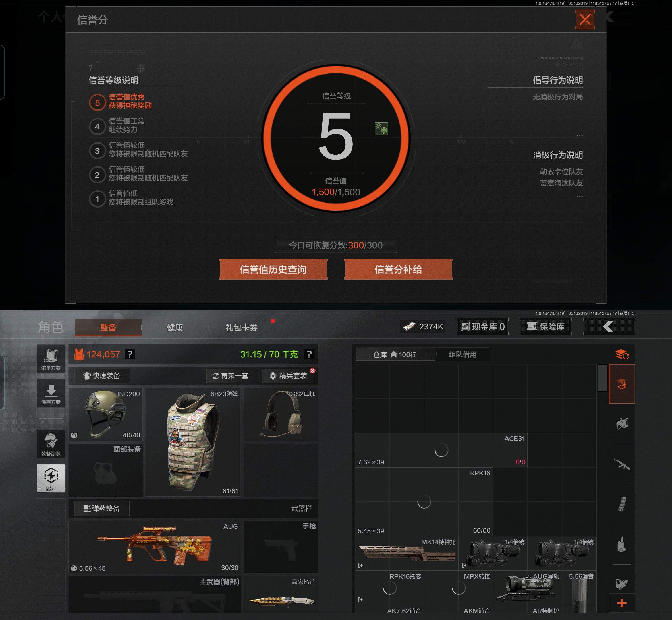Screen dimensions: 672x620
Task: Click the warehouse vertical scrollbar handle
Action: click(x=602, y=378)
